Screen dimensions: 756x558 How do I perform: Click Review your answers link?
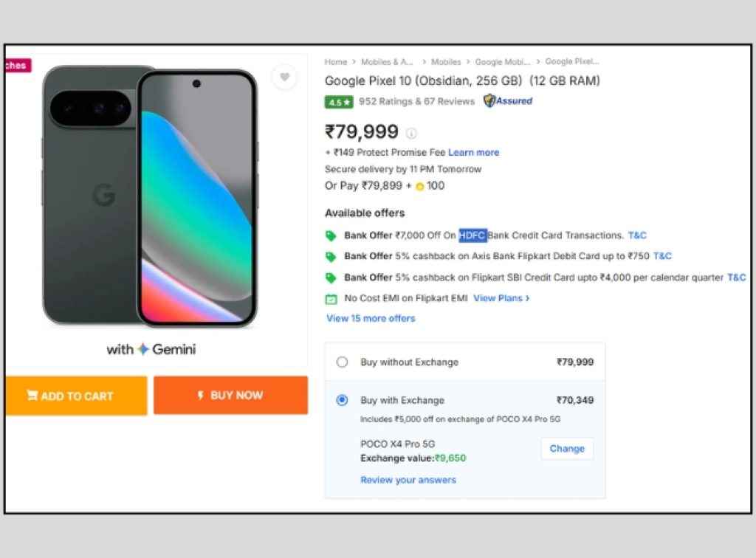click(408, 480)
